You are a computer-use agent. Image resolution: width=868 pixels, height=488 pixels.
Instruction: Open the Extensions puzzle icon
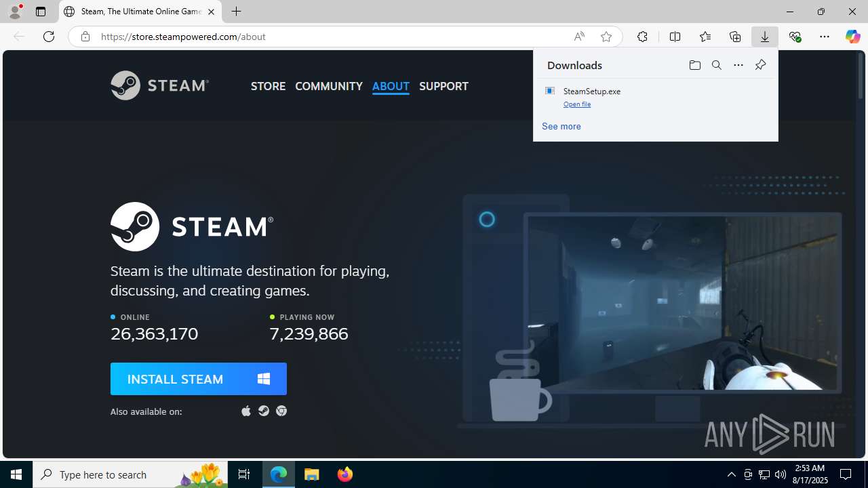pyautogui.click(x=642, y=37)
